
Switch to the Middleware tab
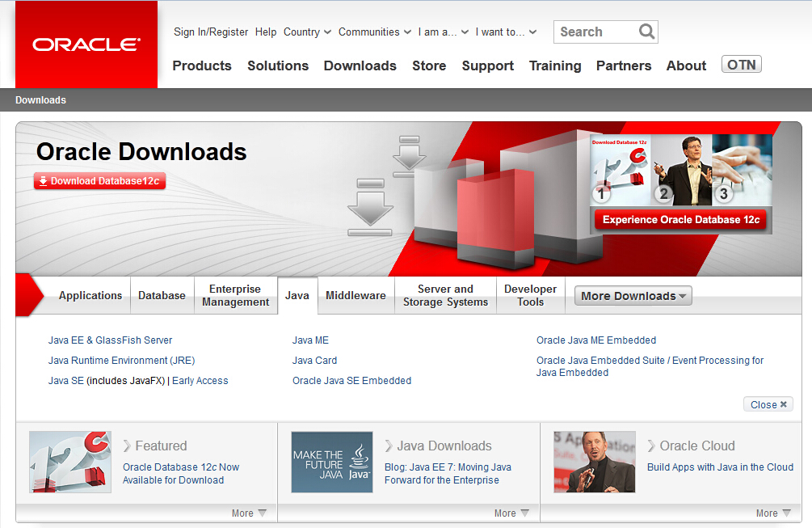356,295
